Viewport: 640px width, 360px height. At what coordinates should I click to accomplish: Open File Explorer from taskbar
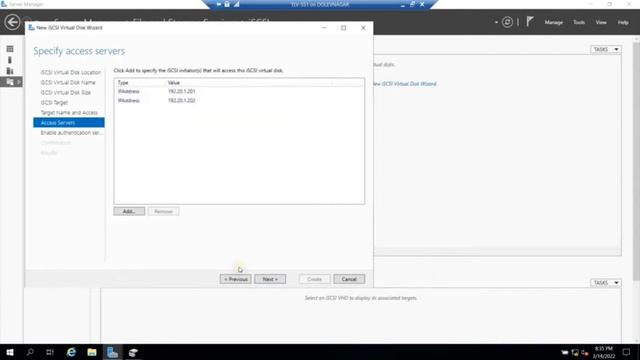[x=92, y=352]
